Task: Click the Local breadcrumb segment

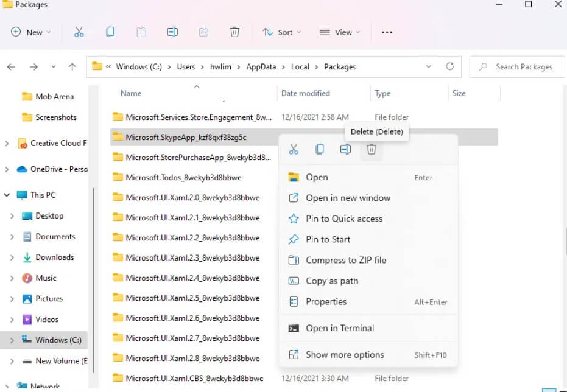Action: [x=300, y=67]
